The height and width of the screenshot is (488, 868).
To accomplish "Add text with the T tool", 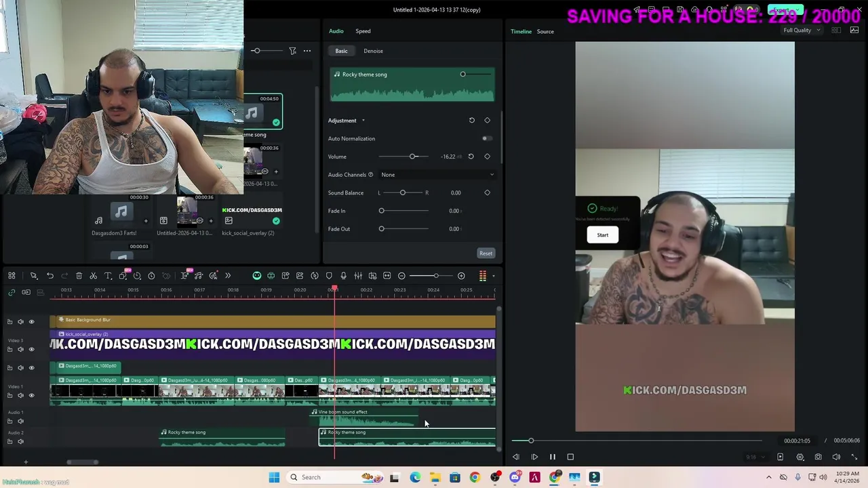I will coord(108,276).
